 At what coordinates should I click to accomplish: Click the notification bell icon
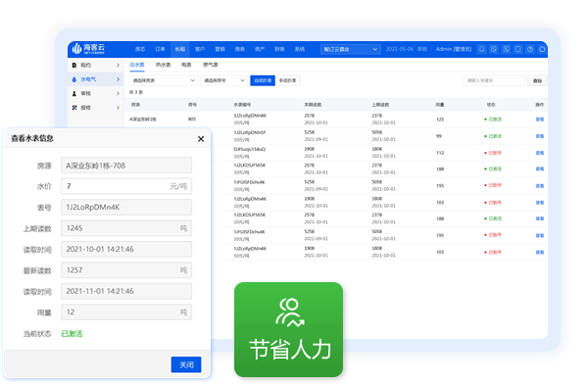click(481, 49)
